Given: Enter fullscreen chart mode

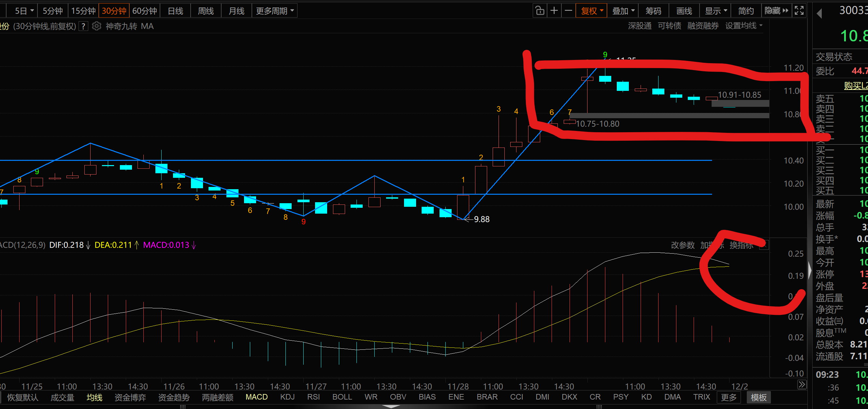Looking at the screenshot, I should (x=799, y=11).
